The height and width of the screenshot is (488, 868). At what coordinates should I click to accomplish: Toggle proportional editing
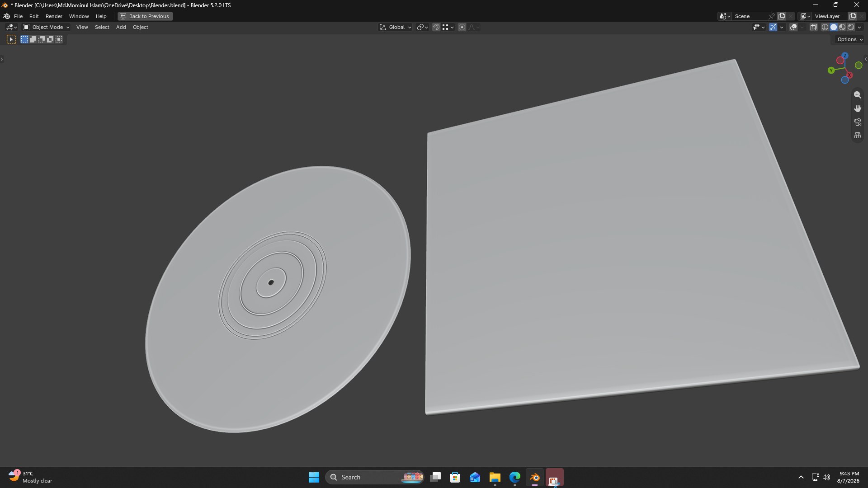point(462,28)
